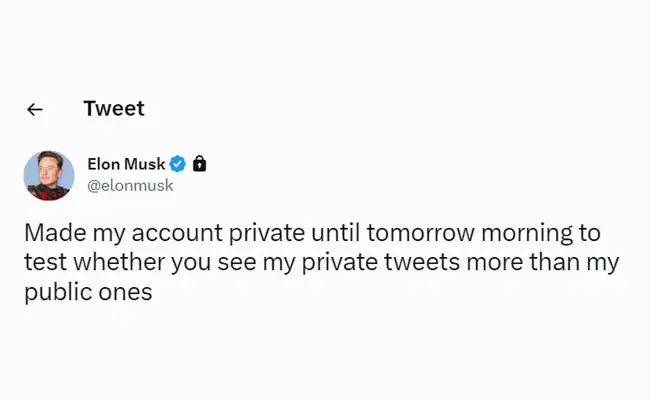Click the blue verified checkmark badge

pyautogui.click(x=178, y=164)
